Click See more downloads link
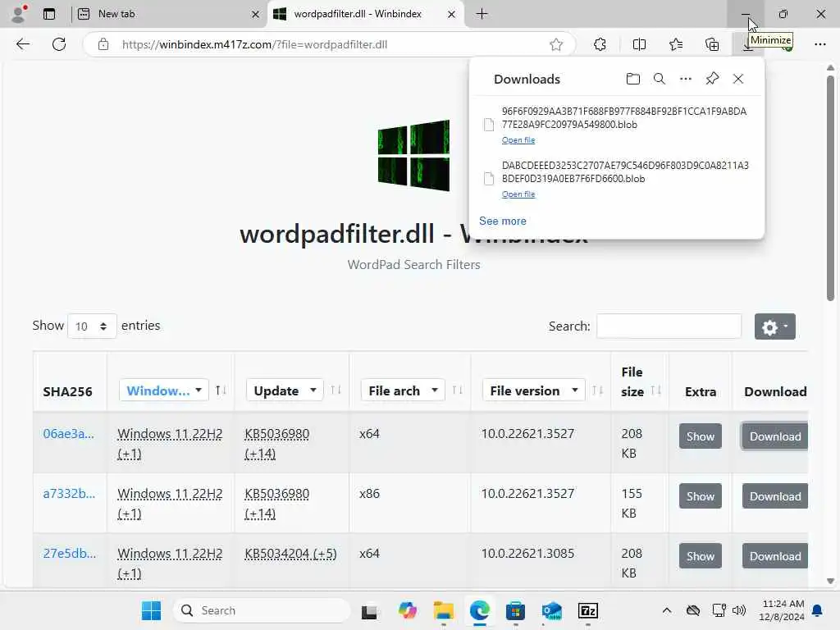 (x=503, y=221)
